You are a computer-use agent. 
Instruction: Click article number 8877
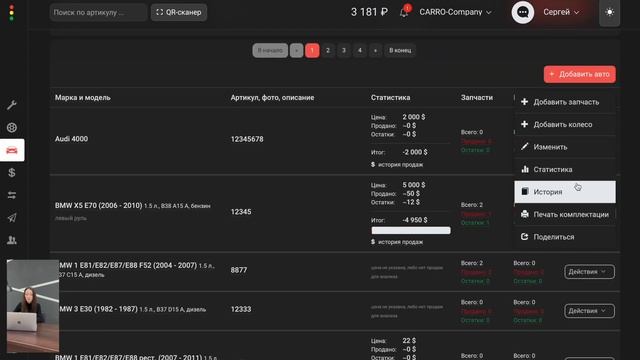tap(239, 270)
